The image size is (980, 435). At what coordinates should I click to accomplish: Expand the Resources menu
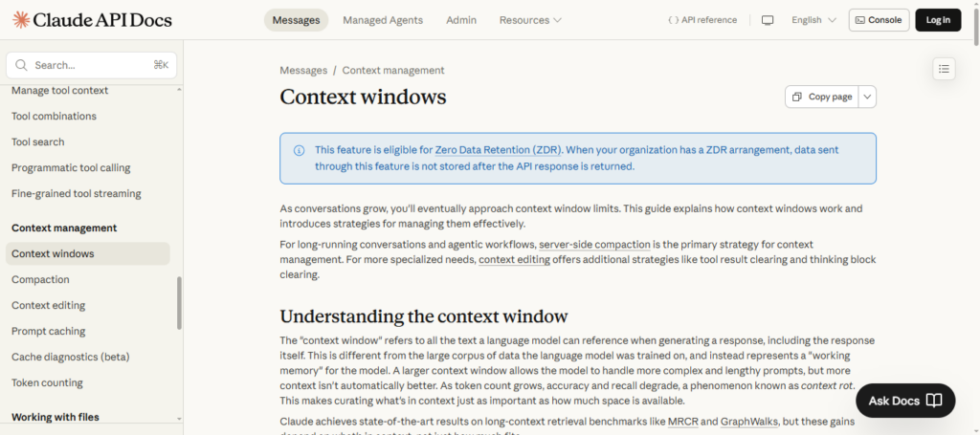[530, 20]
